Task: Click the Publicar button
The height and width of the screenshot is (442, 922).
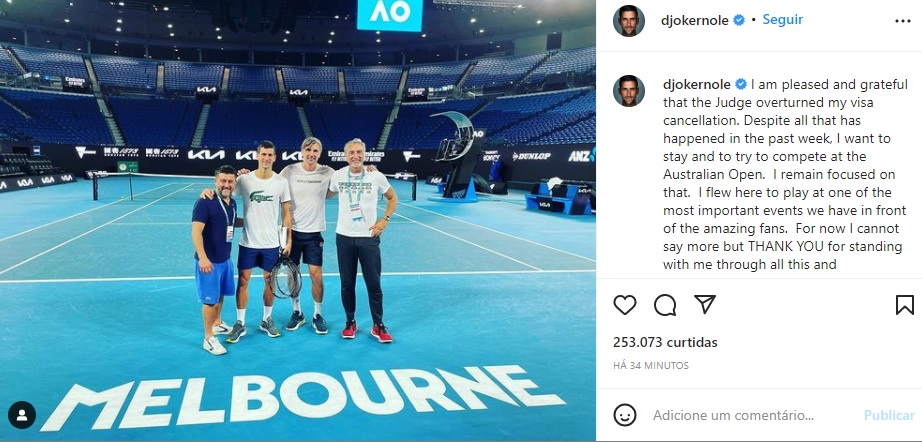Action: (889, 415)
